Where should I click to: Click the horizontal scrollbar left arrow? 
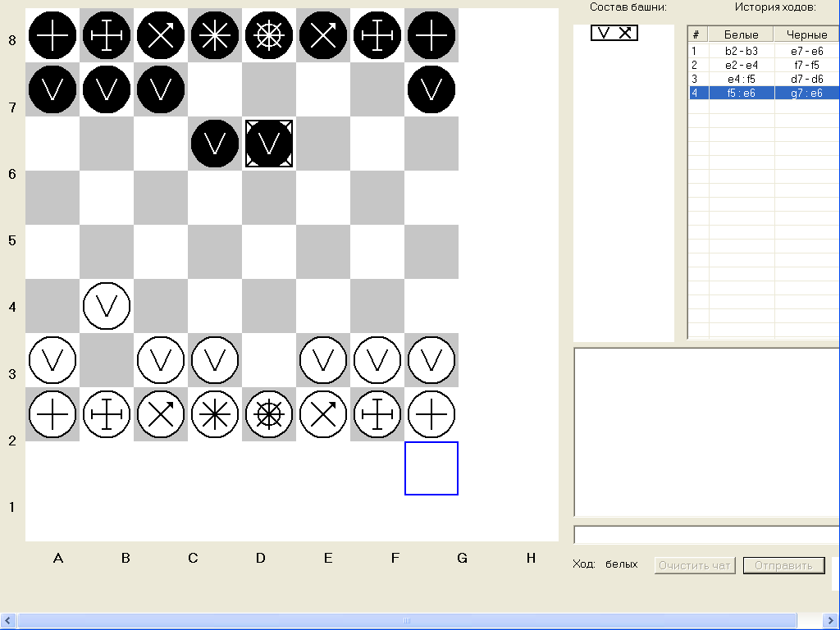(x=8, y=621)
